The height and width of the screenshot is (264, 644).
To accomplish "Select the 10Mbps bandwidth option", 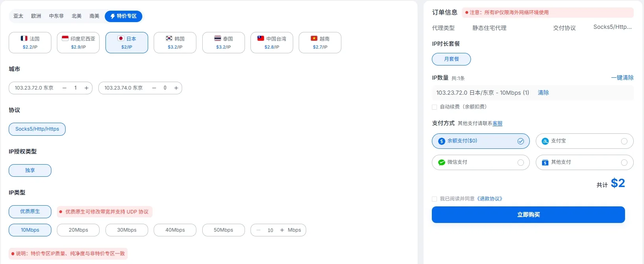I will click(x=30, y=230).
